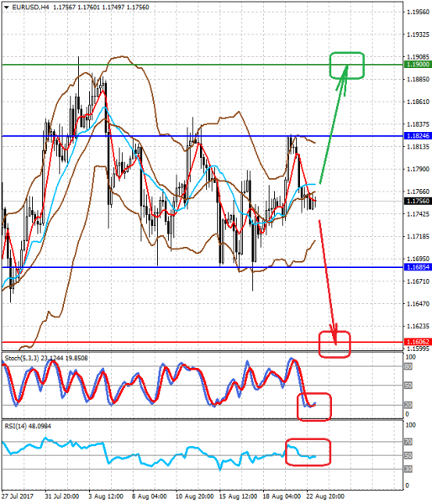432x504 pixels.
Task: Click the Stochastic 80 level label
Action: click(x=408, y=366)
